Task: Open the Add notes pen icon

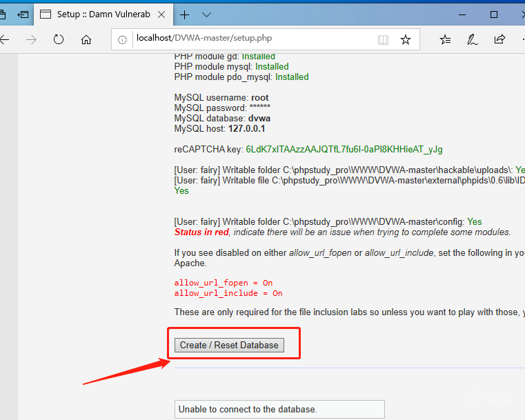Action: coord(472,39)
